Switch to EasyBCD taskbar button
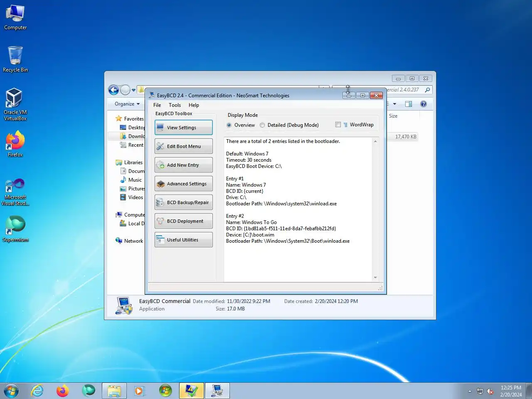This screenshot has width=532, height=399. pyautogui.click(x=217, y=391)
